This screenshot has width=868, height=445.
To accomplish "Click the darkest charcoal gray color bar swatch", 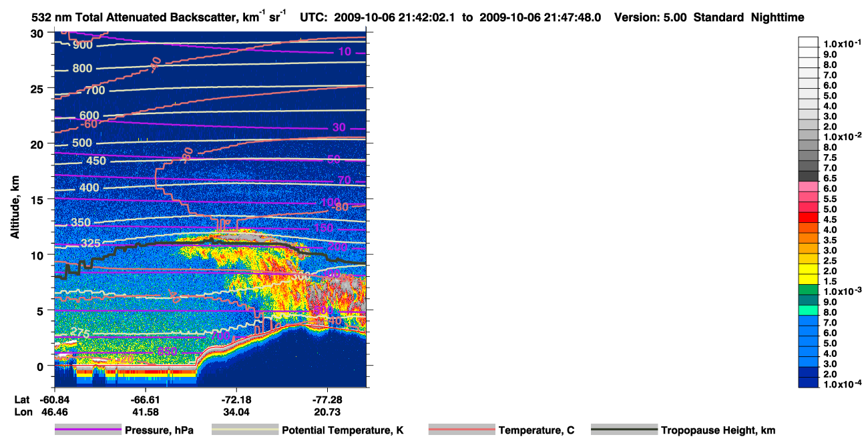I will coord(808,177).
